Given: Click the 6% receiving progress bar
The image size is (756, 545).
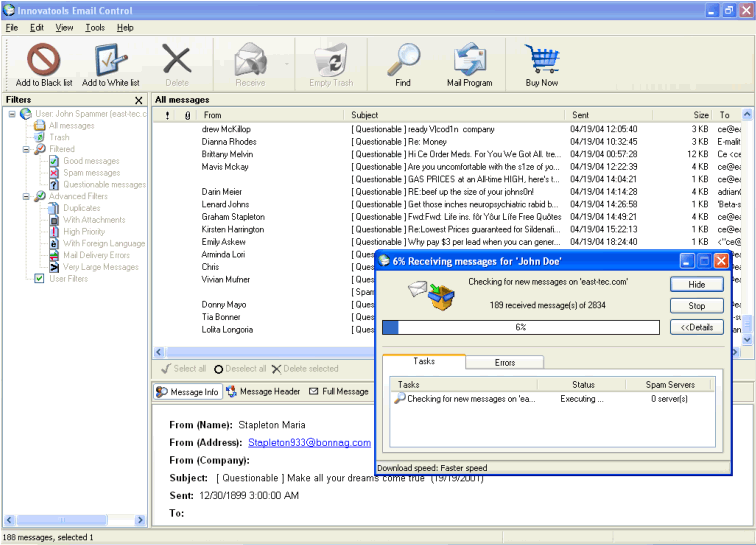Looking at the screenshot, I should (521, 327).
